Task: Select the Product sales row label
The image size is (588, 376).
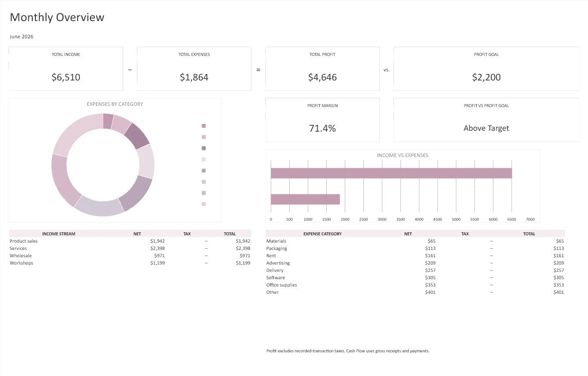Action: (24, 241)
